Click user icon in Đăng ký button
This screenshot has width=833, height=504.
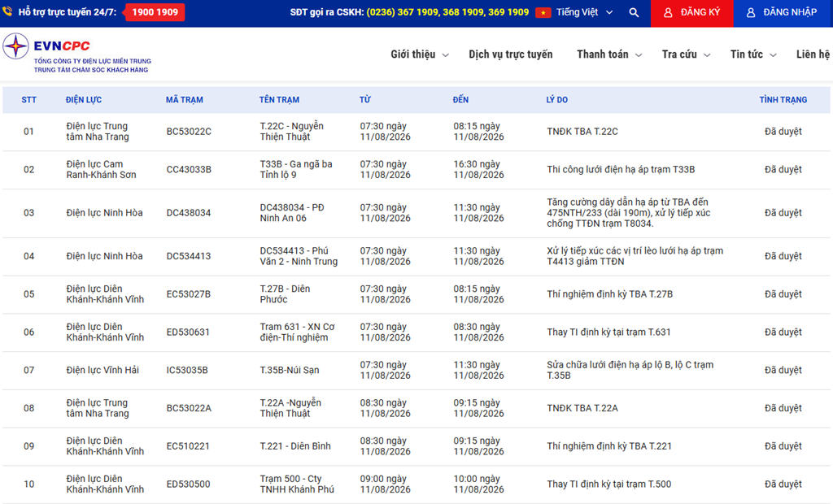point(669,13)
